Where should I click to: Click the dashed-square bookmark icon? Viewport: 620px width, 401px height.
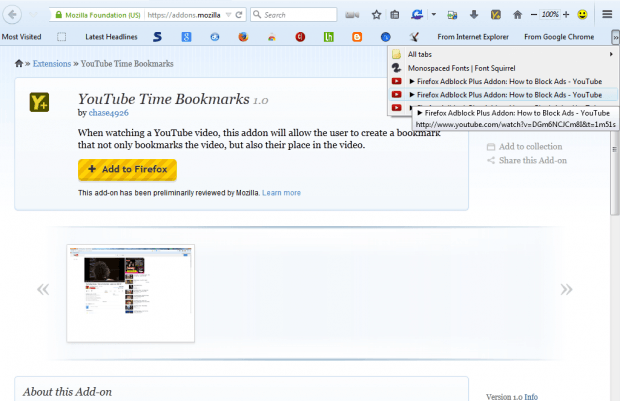point(61,37)
